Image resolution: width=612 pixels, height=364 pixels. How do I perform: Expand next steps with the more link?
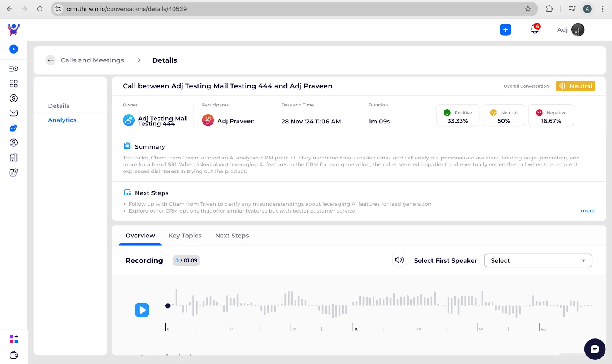(x=588, y=211)
